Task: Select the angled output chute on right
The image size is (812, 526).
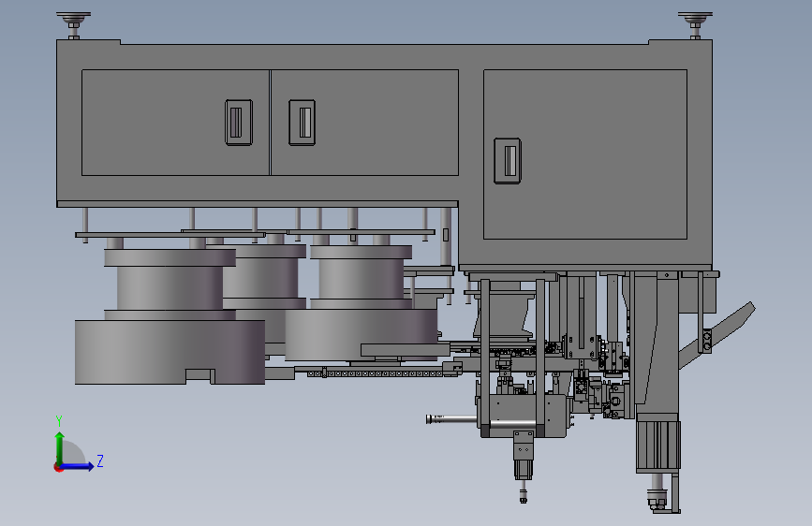Action: point(717,335)
